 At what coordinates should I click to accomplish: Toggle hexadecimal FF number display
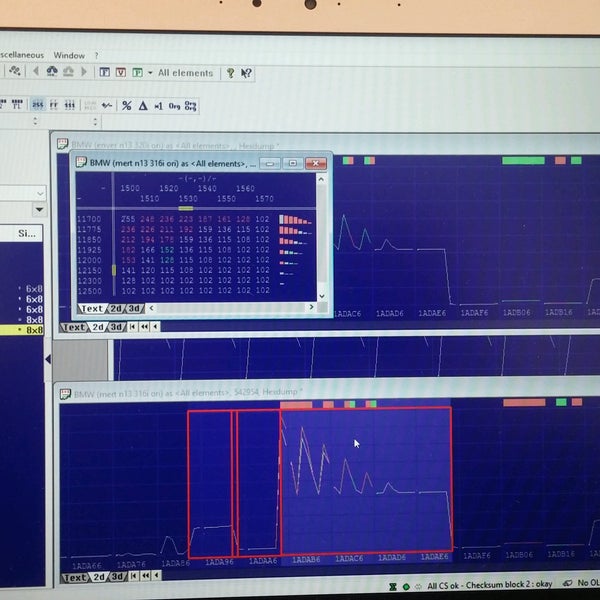(54, 105)
